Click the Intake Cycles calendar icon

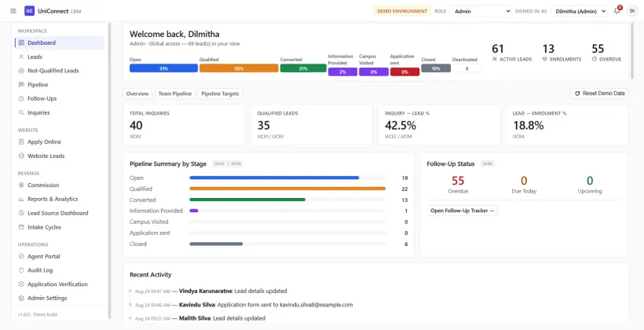click(x=21, y=227)
